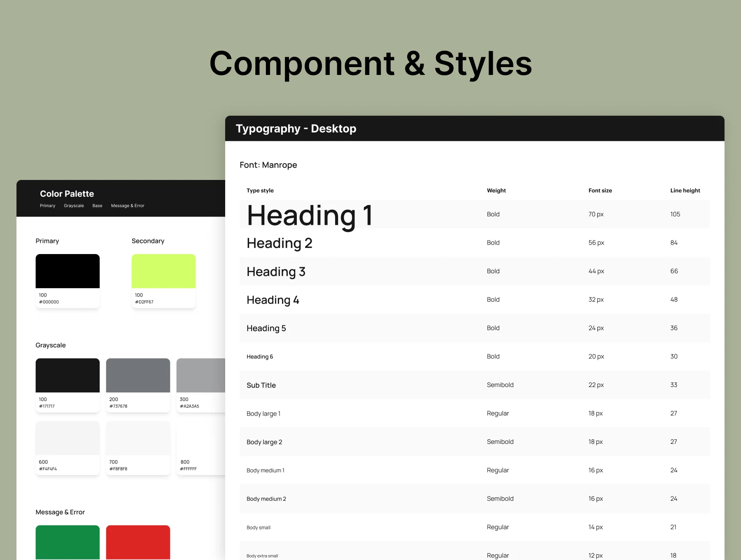Select the red Message & Error swatch
741x560 pixels.
click(x=138, y=542)
